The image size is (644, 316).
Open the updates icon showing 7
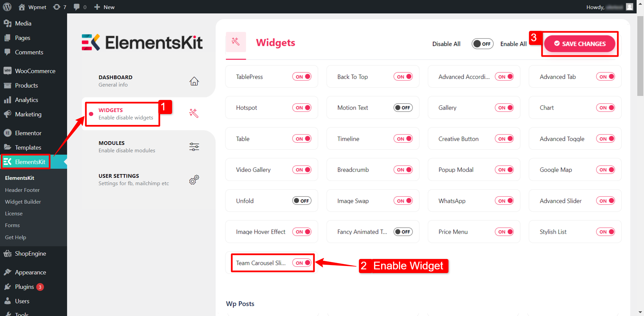[57, 7]
